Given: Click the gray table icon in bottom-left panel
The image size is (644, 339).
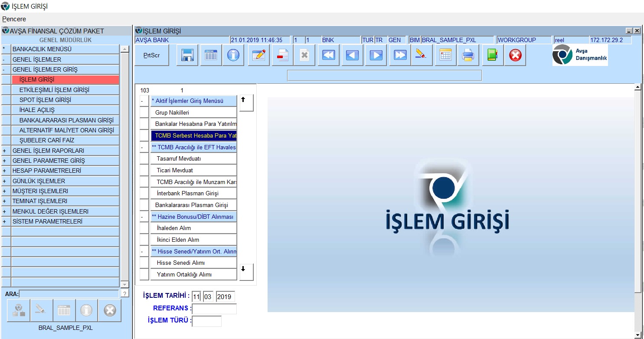Looking at the screenshot, I should click(x=64, y=310).
